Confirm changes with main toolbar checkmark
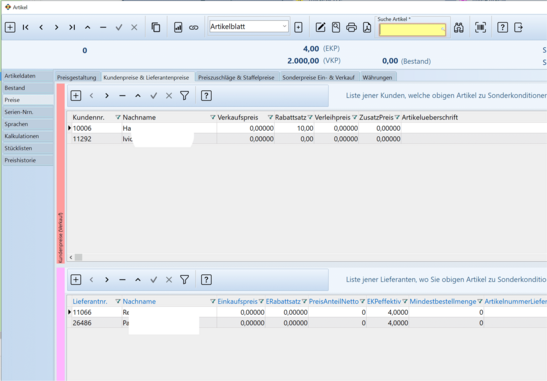 pyautogui.click(x=119, y=27)
